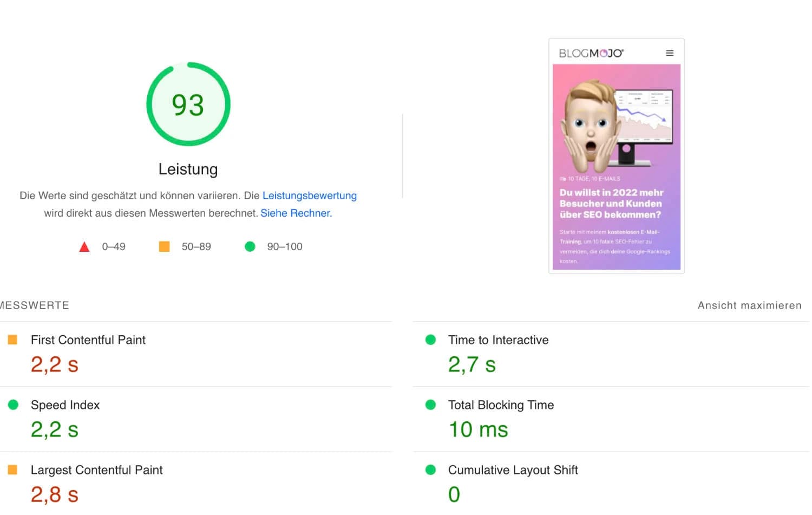This screenshot has height=515, width=812.
Task: Click the green circle icon beside Total Blocking Time
Action: (430, 405)
